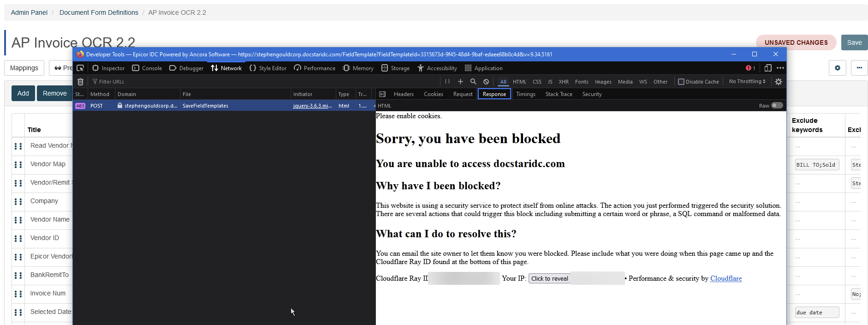The width and height of the screenshot is (868, 325).
Task: Enable the Disable Cache checkbox
Action: (681, 82)
